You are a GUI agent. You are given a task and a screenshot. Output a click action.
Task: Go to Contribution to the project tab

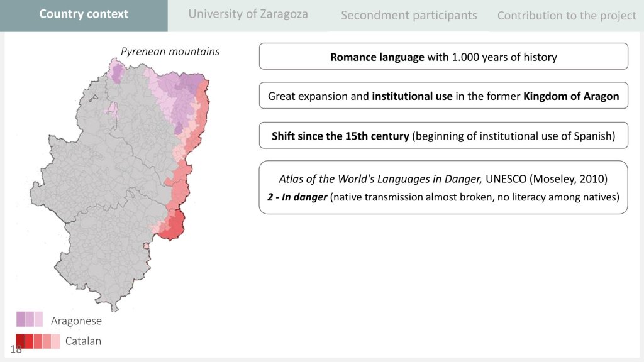tap(567, 15)
